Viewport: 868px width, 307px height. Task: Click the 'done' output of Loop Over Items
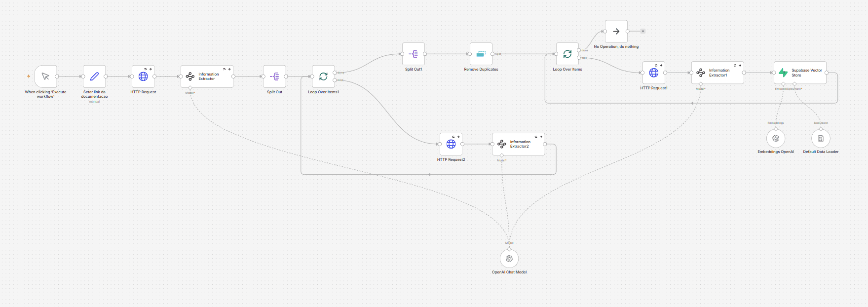point(579,50)
